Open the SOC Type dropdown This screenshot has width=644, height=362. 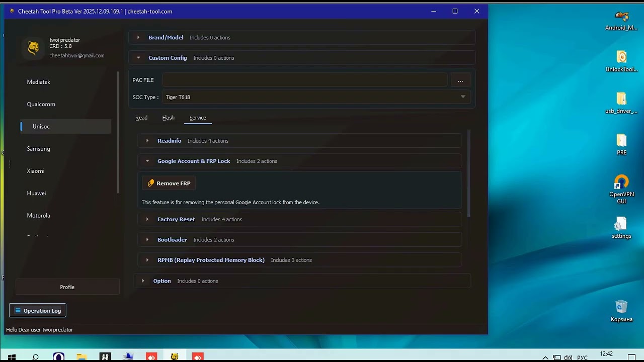pyautogui.click(x=316, y=97)
